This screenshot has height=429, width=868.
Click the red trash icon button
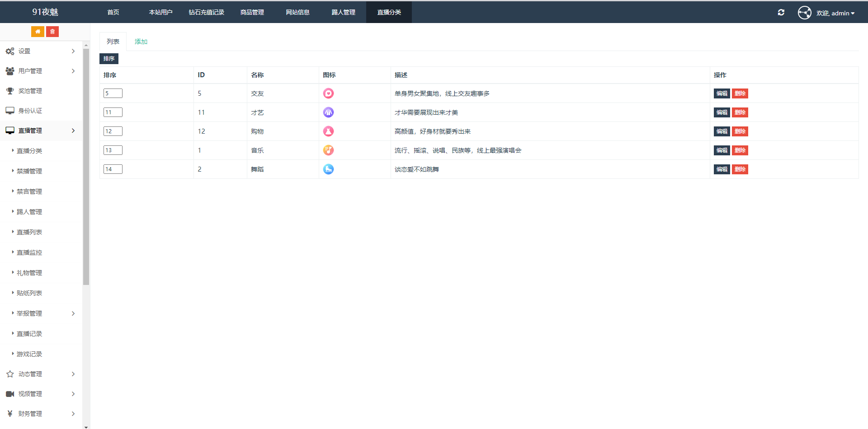pyautogui.click(x=52, y=32)
